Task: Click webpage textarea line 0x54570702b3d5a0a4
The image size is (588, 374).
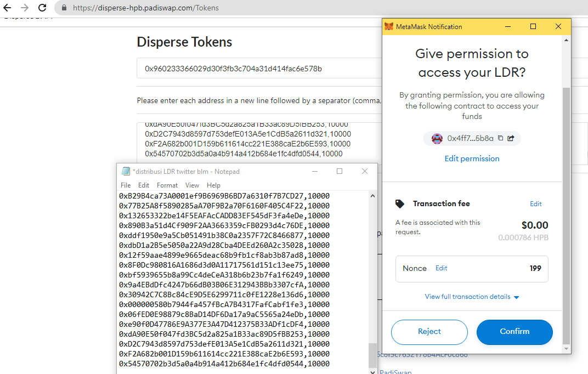Action: click(244, 154)
